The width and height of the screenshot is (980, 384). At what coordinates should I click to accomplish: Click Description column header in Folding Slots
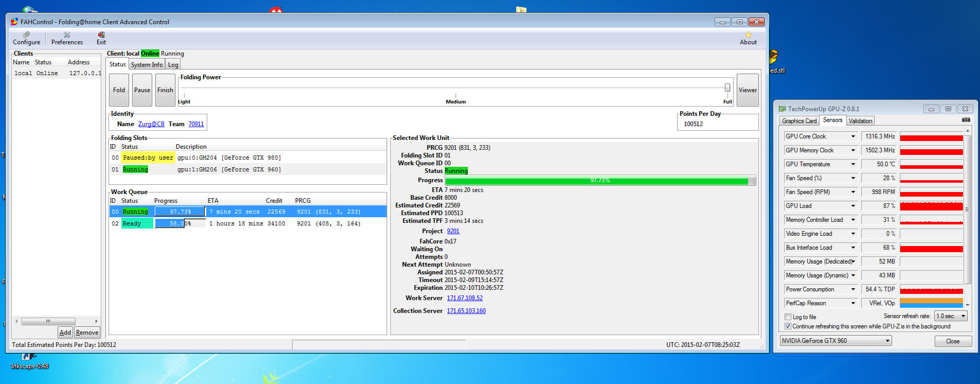tap(191, 147)
